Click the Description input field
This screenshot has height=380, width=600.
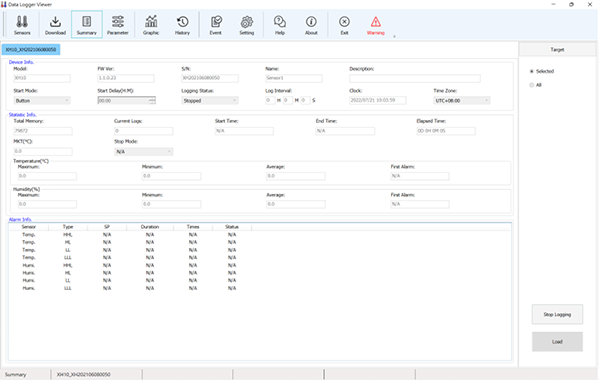(415, 78)
